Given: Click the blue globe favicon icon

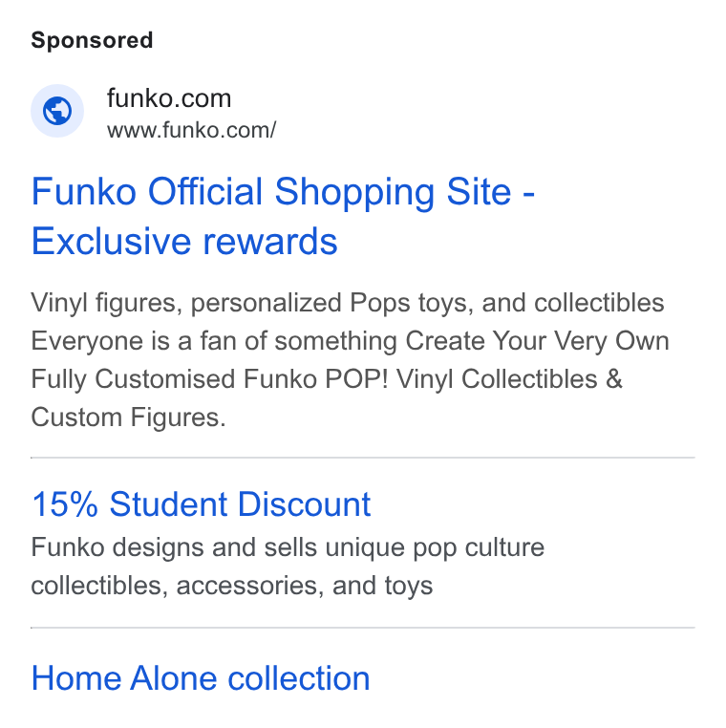Looking at the screenshot, I should 57,111.
